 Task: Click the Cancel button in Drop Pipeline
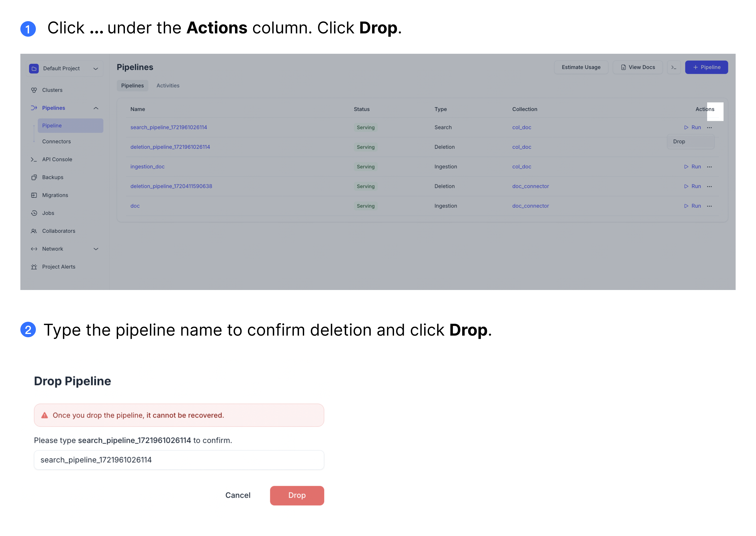click(x=238, y=495)
